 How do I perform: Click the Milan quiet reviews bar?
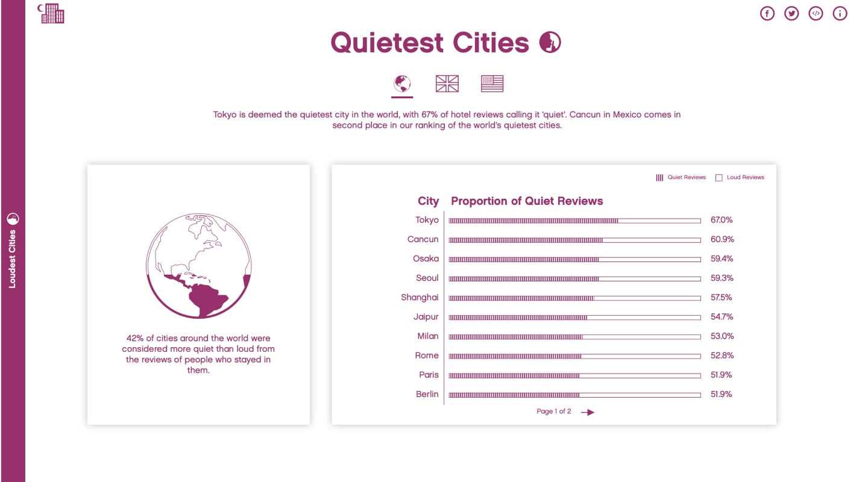(x=515, y=337)
